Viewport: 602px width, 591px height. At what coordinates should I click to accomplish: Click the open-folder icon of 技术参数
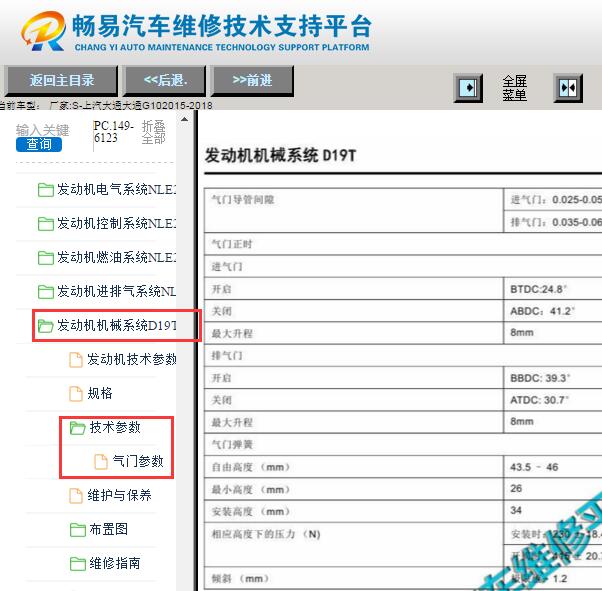[78, 428]
